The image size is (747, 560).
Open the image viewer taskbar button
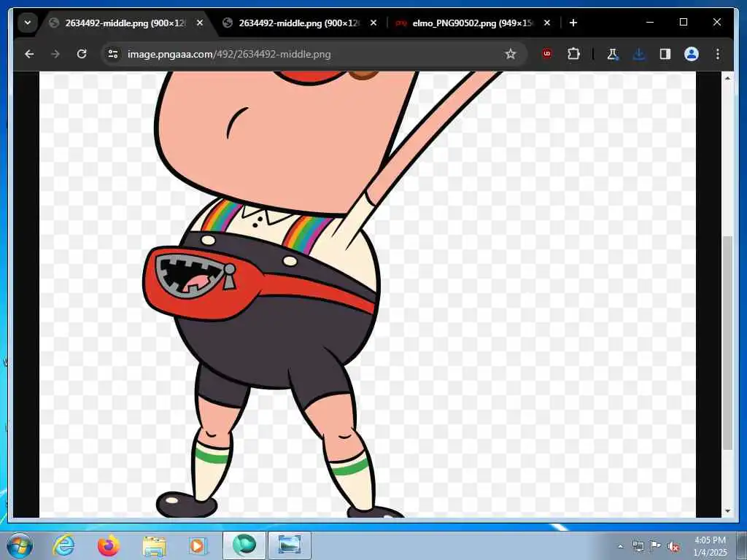coord(289,545)
